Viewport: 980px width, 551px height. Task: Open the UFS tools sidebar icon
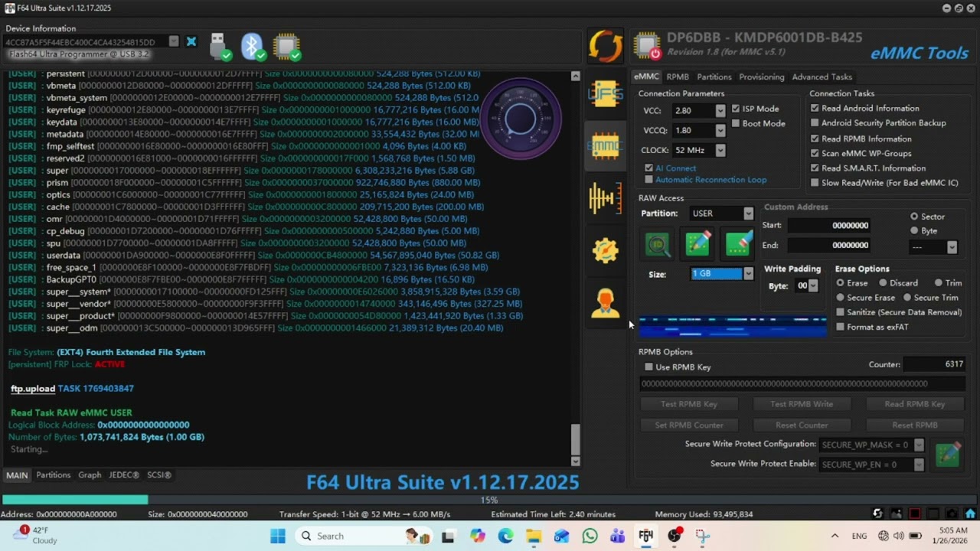[605, 94]
